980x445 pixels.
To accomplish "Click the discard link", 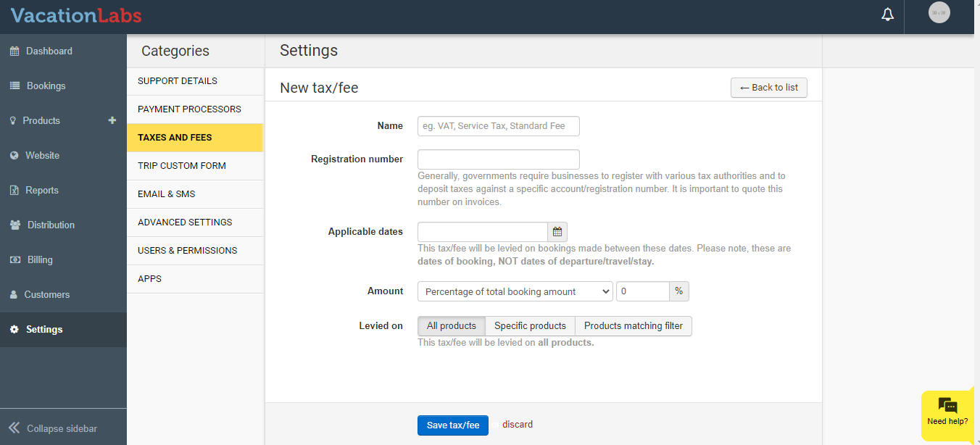I will click(517, 425).
